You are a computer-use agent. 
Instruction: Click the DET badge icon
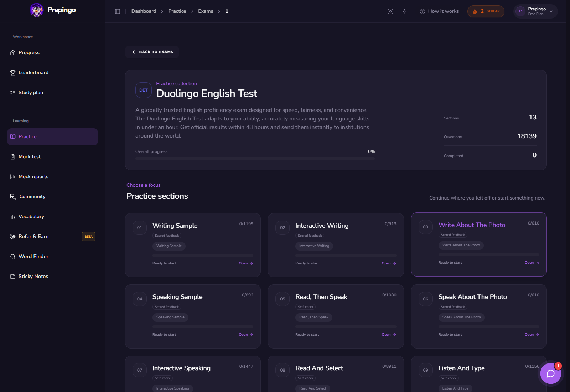[144, 90]
